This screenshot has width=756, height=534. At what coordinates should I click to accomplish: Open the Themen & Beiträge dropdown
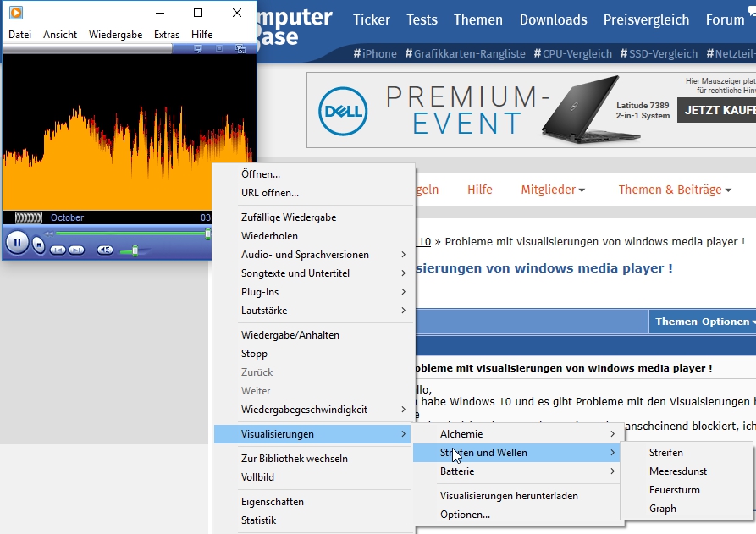tap(675, 190)
